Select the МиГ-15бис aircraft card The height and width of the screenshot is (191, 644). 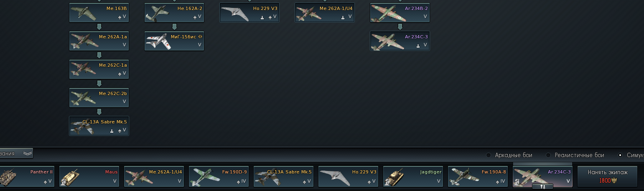coord(174,41)
